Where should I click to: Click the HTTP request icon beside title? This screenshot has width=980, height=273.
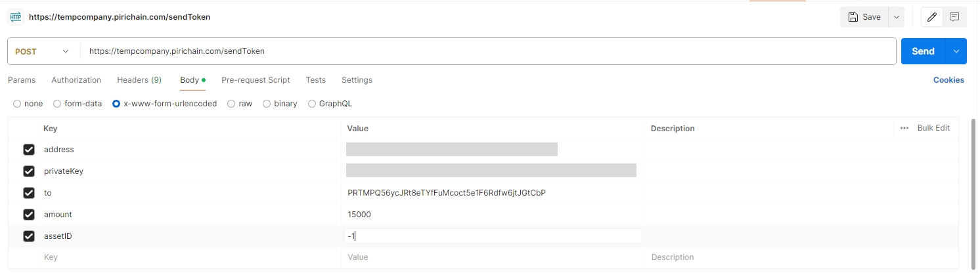[x=16, y=17]
